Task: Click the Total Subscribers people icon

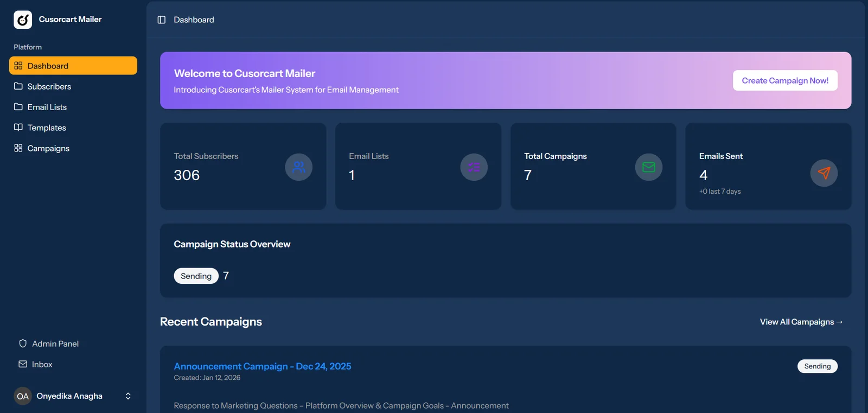Action: (299, 167)
